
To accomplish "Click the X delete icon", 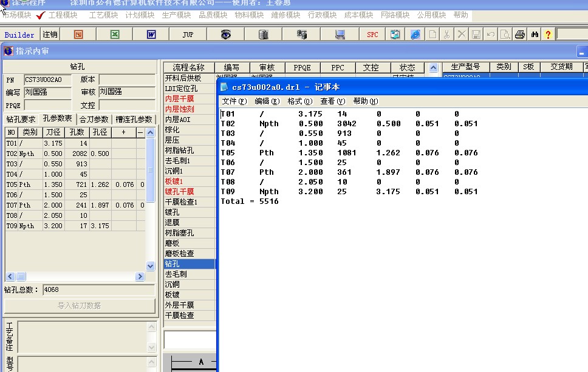I will point(462,35).
